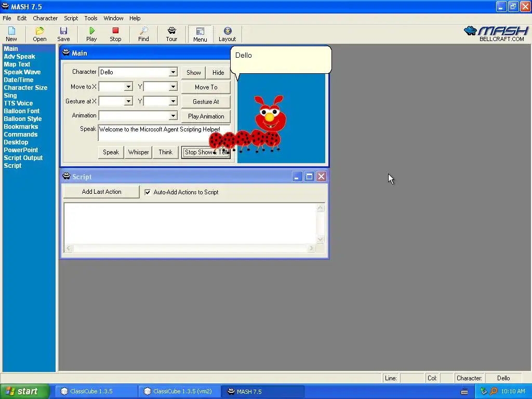
Task: Click the MASH 7.5 taskbar button
Action: pyautogui.click(x=262, y=391)
